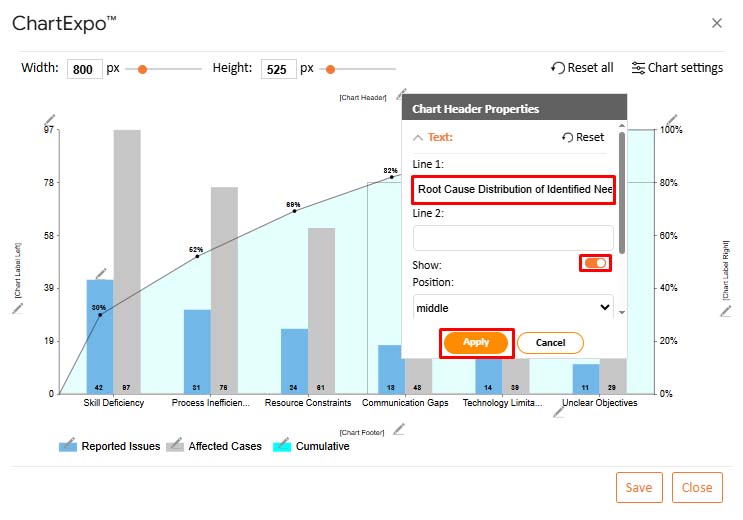Click the Affected Cases legend edit pencil
This screenshot has height=520, width=743.
(175, 443)
